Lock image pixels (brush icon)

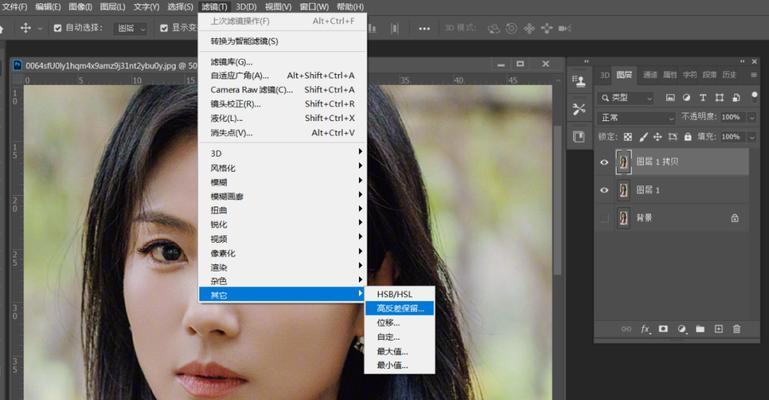643,137
